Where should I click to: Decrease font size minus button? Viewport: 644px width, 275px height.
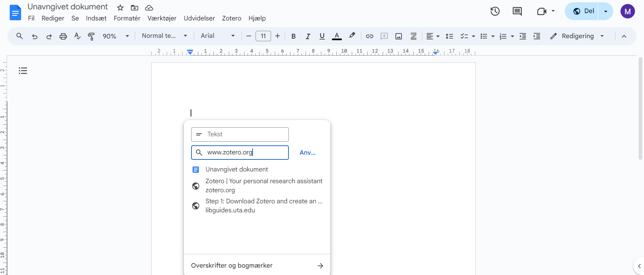[249, 36]
